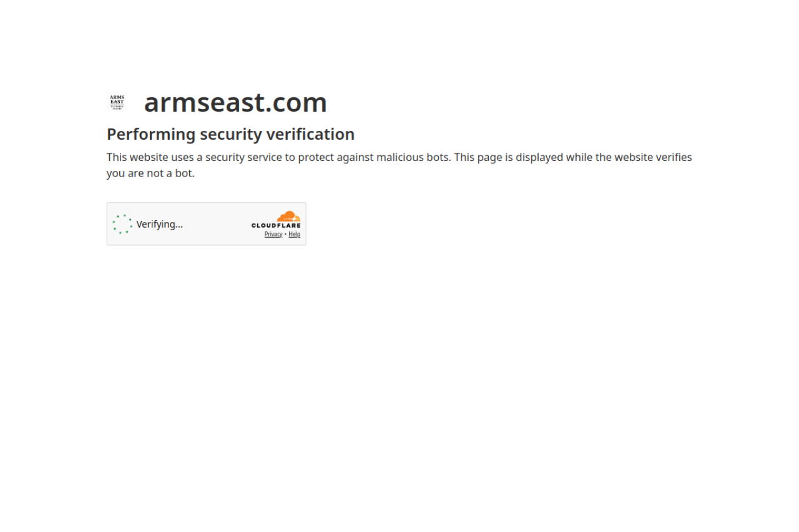Click the words "malicious bots" in the description
The width and height of the screenshot is (799, 532).
click(413, 157)
